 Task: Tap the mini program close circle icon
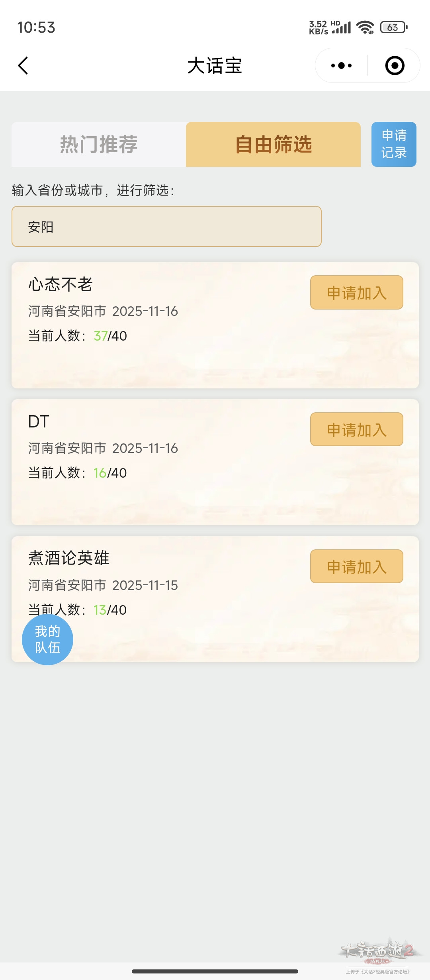(x=395, y=66)
